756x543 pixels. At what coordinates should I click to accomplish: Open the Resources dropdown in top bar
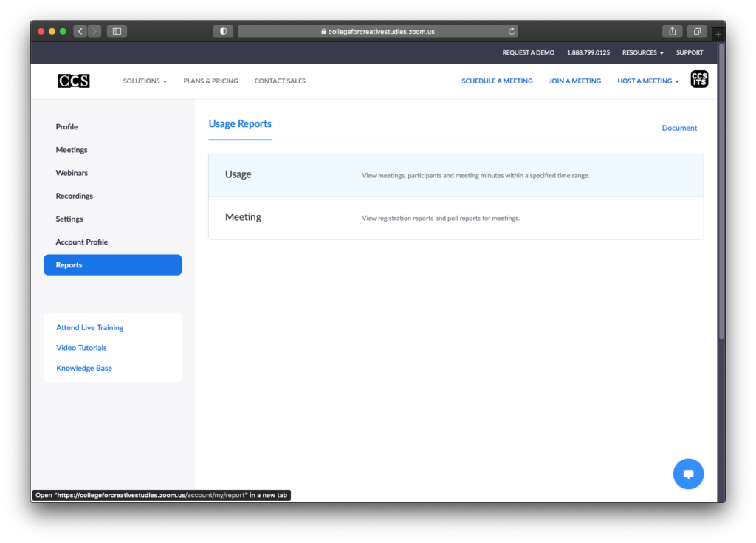(642, 53)
